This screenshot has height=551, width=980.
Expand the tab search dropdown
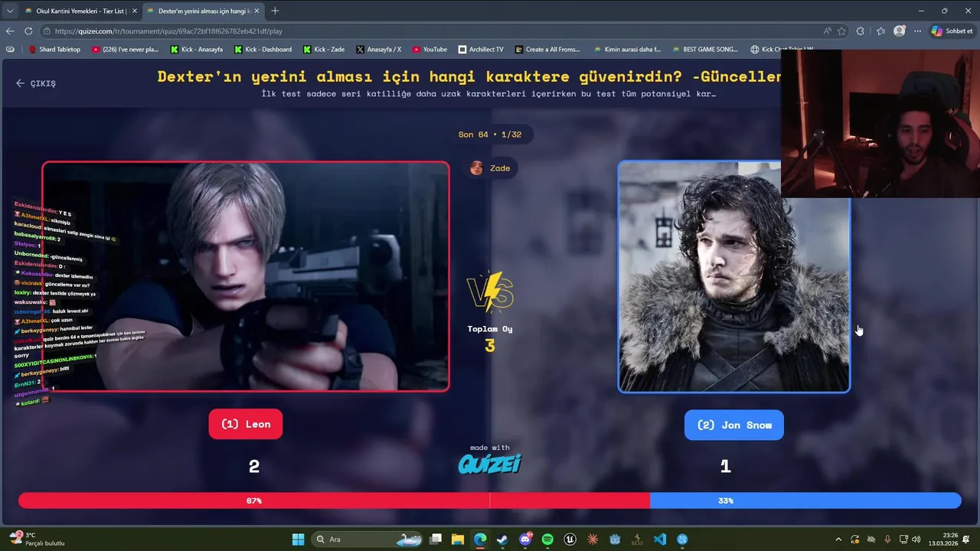click(10, 11)
